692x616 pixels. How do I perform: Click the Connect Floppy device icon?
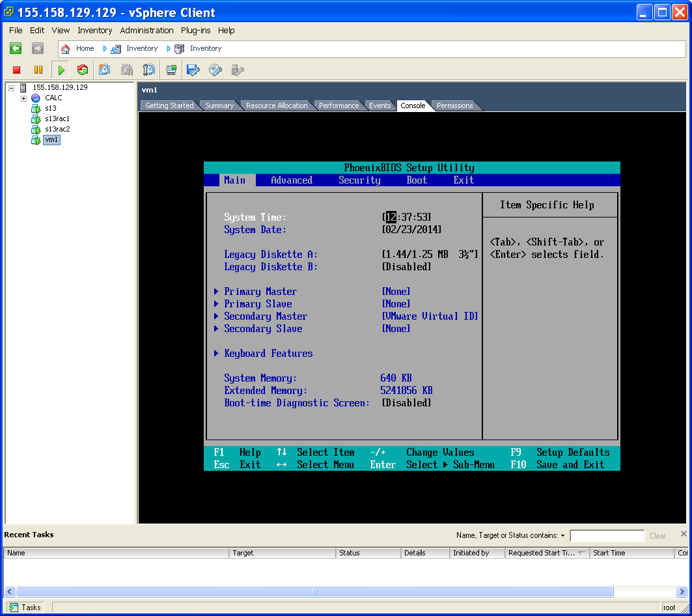click(x=193, y=70)
